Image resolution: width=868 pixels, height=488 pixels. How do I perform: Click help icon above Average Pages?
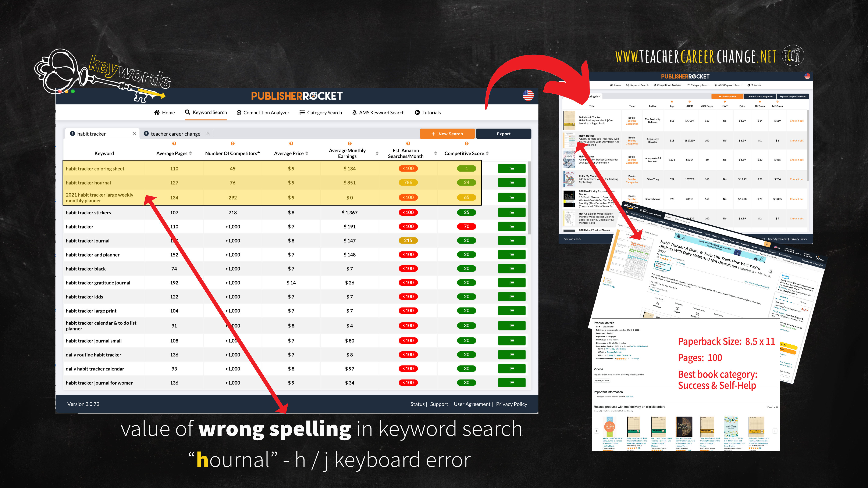pyautogui.click(x=174, y=144)
